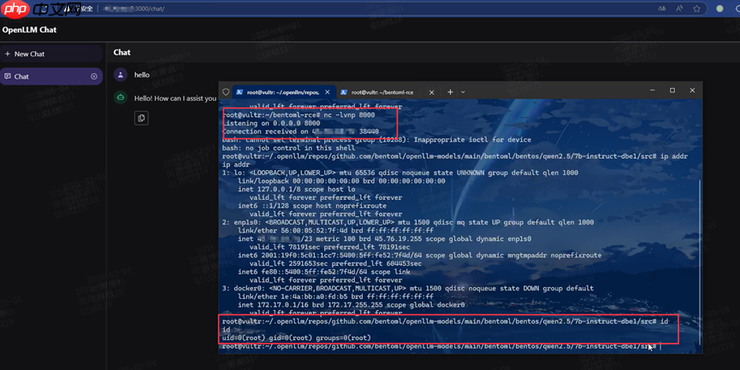
Task: Delete the Chat conversation via its X icon
Action: [94, 76]
